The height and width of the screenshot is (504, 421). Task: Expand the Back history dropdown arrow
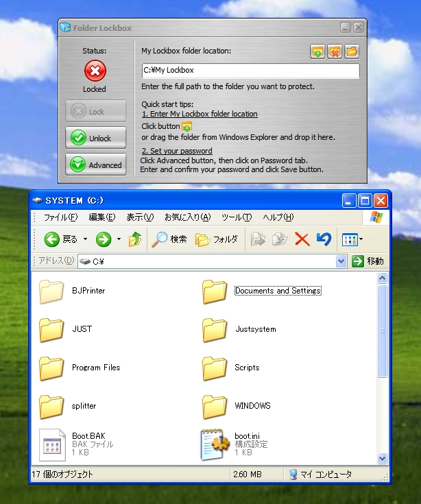[x=85, y=239]
